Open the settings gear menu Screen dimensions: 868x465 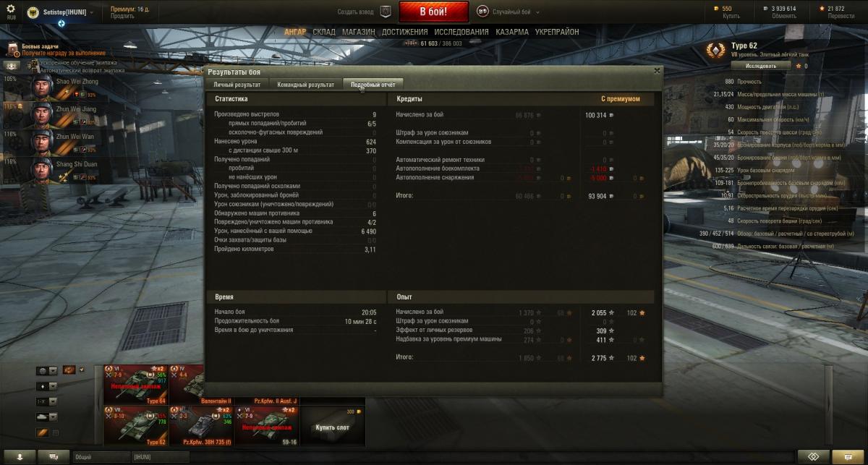click(x=10, y=9)
